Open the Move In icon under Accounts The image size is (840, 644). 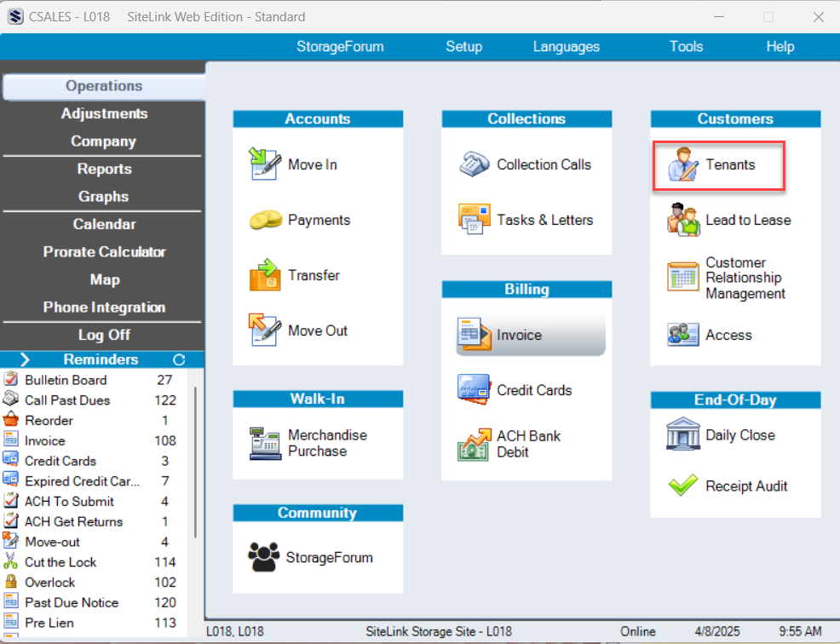(265, 164)
